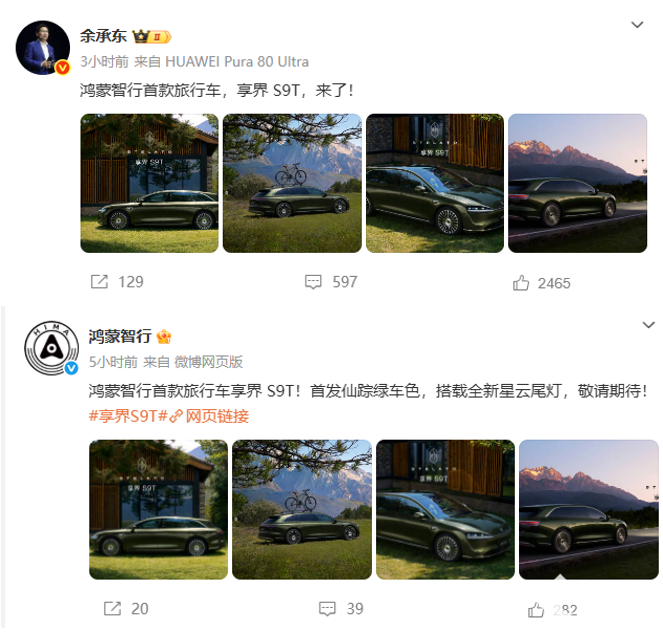Click 余承东's gold crown membership badge
This screenshot has height=638, width=663.
click(152, 37)
